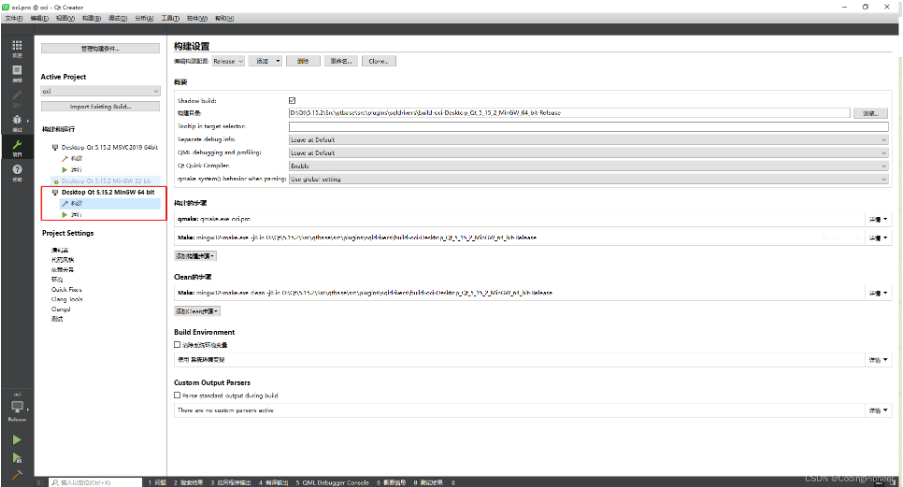
Task: Expand details of the Make build step
Action: pos(878,238)
